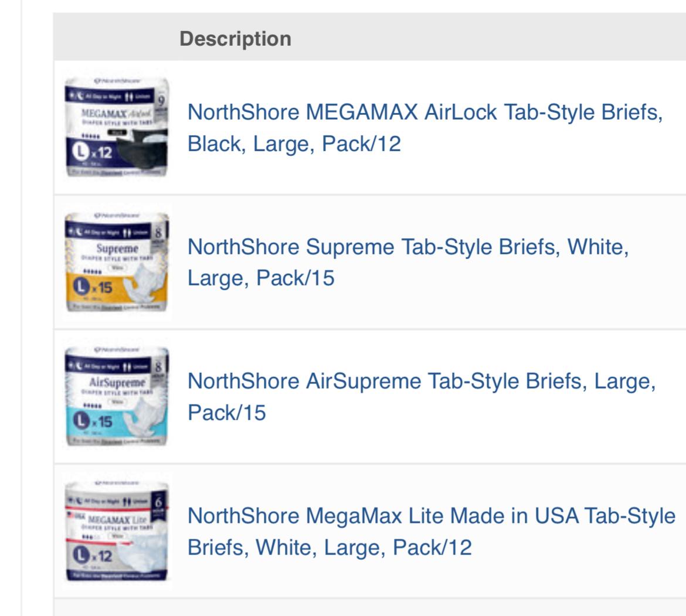
Task: Click the Supreme name label on orange package
Action: tap(117, 249)
